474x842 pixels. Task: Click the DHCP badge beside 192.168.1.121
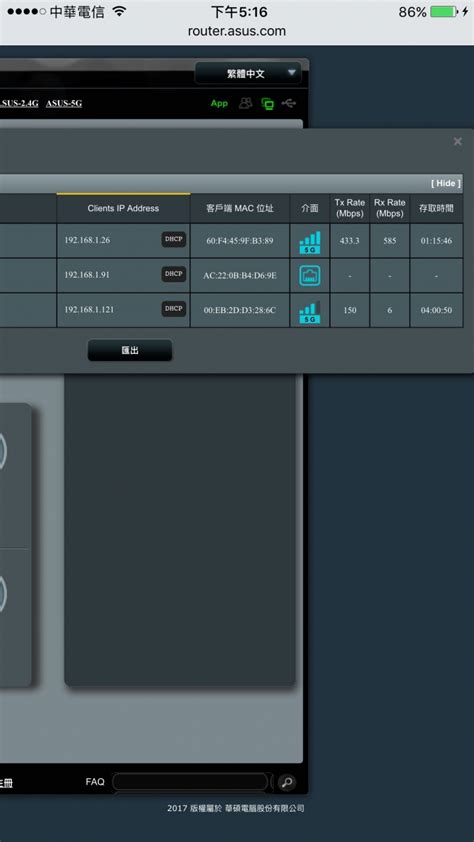(173, 308)
